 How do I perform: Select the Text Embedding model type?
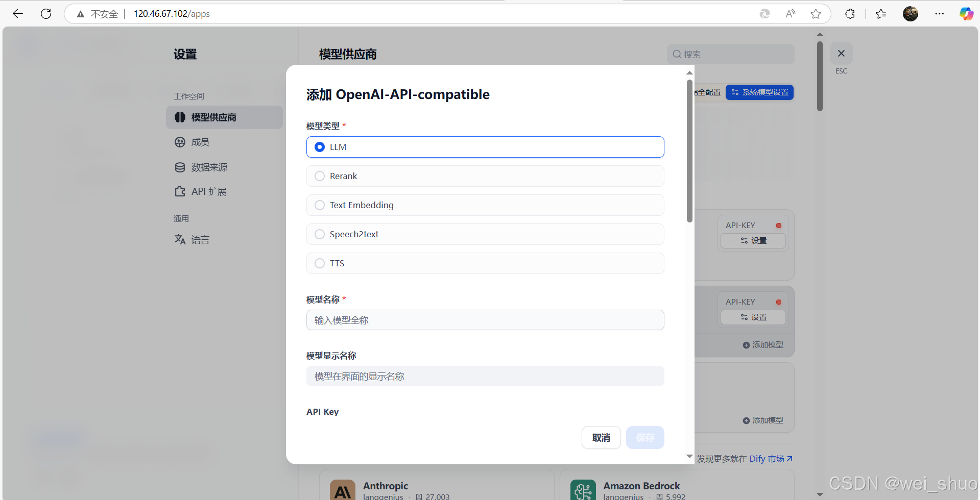tap(485, 205)
